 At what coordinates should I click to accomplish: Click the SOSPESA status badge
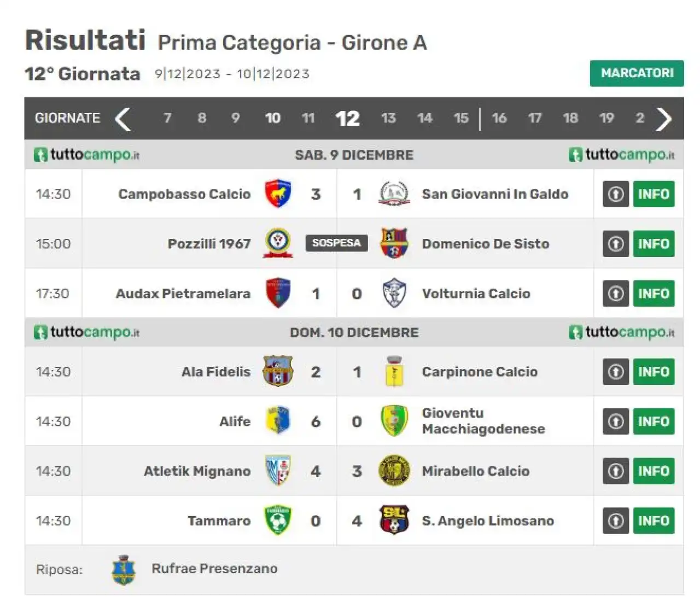(336, 243)
